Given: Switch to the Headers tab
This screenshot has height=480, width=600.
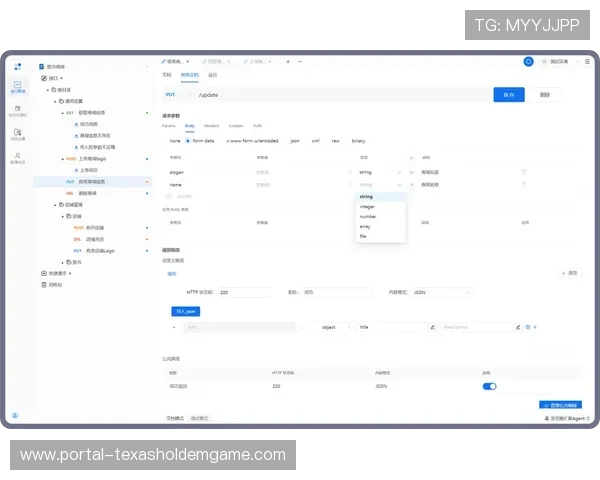Looking at the screenshot, I should click(212, 126).
